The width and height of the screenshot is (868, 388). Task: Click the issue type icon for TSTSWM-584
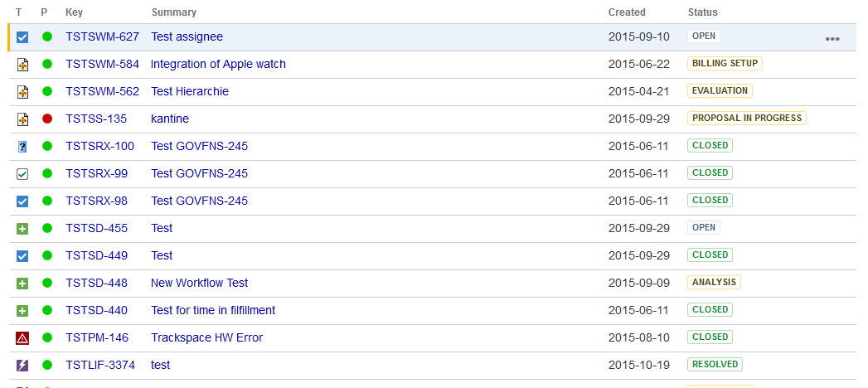coord(22,65)
